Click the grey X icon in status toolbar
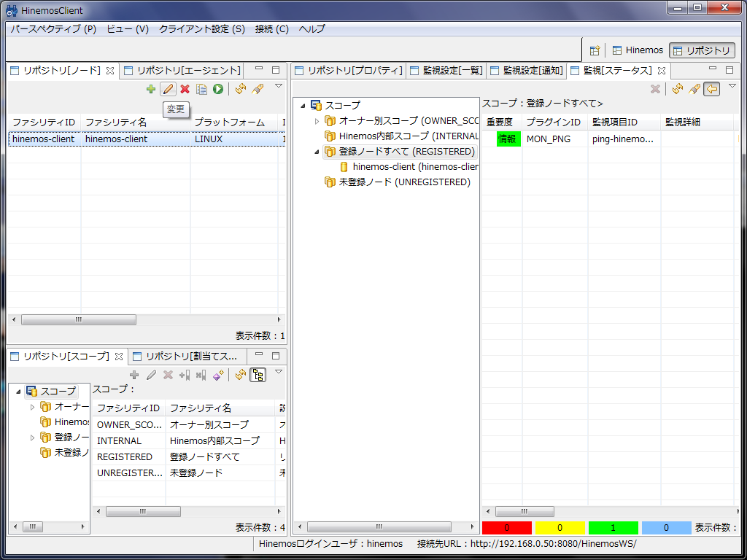This screenshot has height=560, width=747. point(656,89)
